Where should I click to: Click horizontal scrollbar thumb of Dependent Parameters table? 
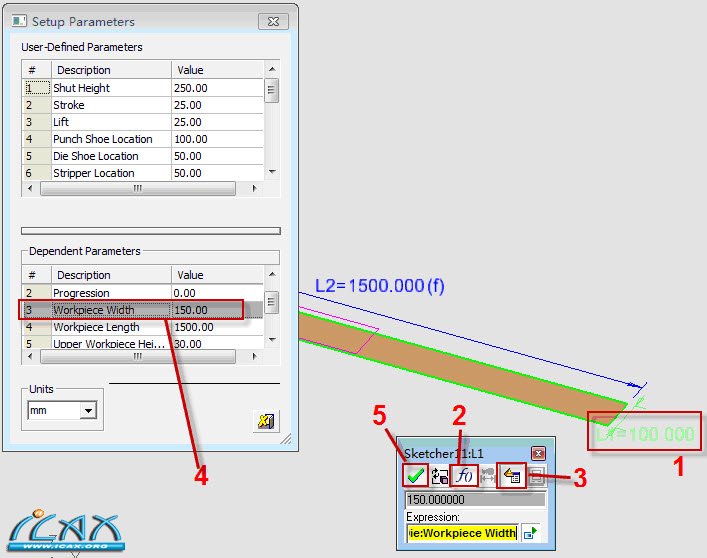(x=138, y=357)
